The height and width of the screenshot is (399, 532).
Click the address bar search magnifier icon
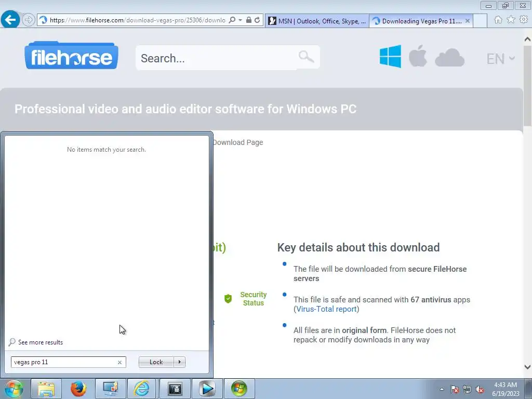click(x=232, y=20)
